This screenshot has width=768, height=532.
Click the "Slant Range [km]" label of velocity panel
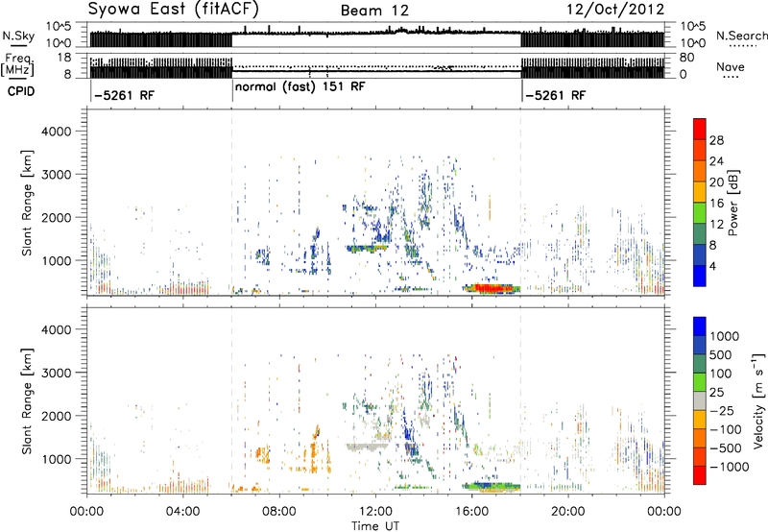[x=27, y=401]
